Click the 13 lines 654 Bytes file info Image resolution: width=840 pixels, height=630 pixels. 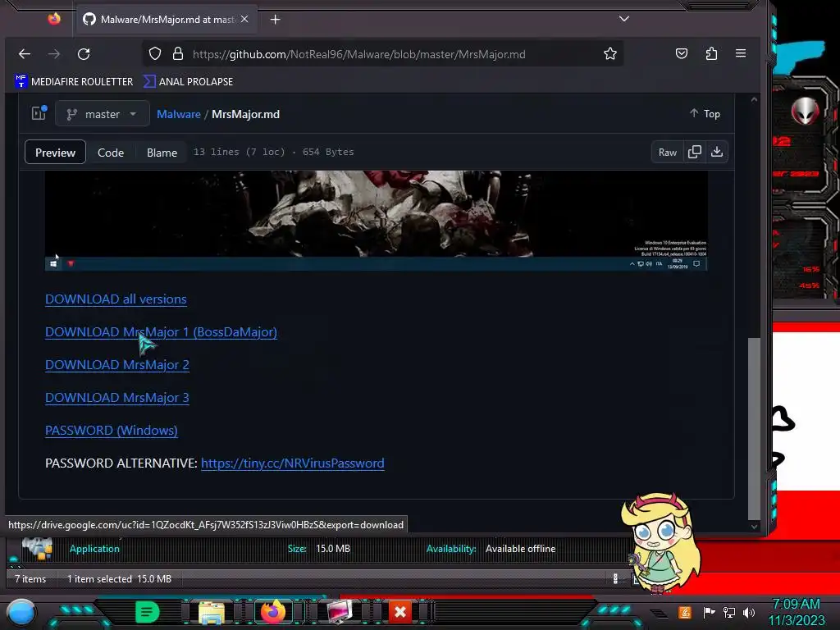273,152
